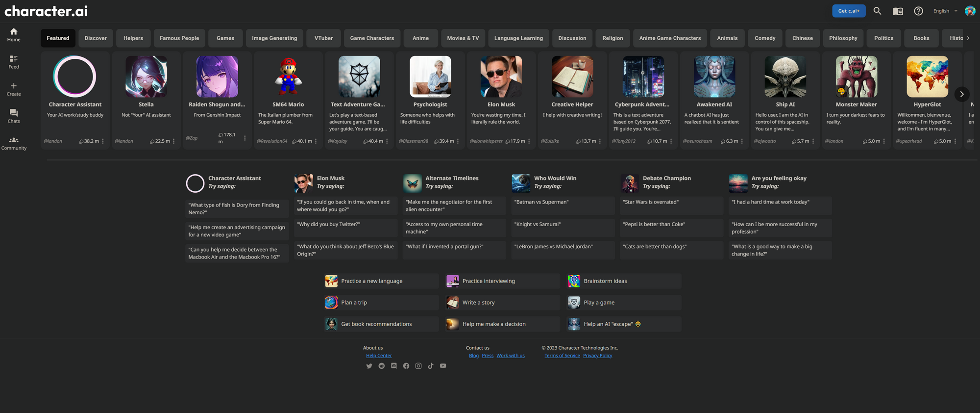
Task: Open options menu on Creative Helper card
Action: tap(600, 141)
